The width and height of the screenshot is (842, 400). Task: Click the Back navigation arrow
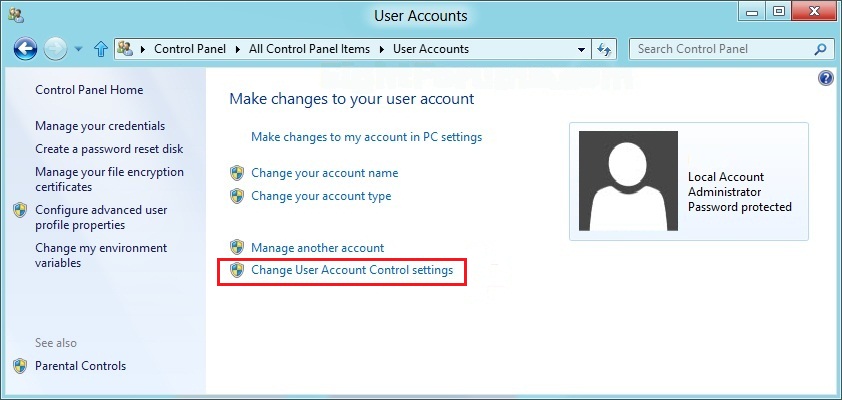pos(26,48)
